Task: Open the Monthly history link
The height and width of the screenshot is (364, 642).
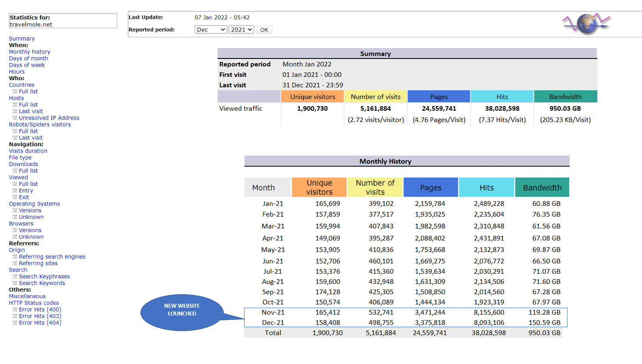Action: (29, 52)
